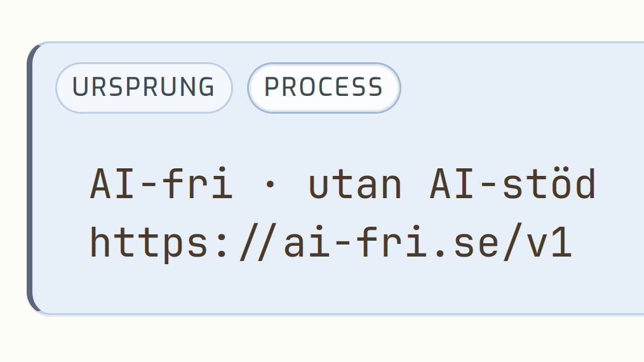The height and width of the screenshot is (362, 644).
Task: Click the blank card area right of PROCESS
Action: pyautogui.click(x=521, y=88)
